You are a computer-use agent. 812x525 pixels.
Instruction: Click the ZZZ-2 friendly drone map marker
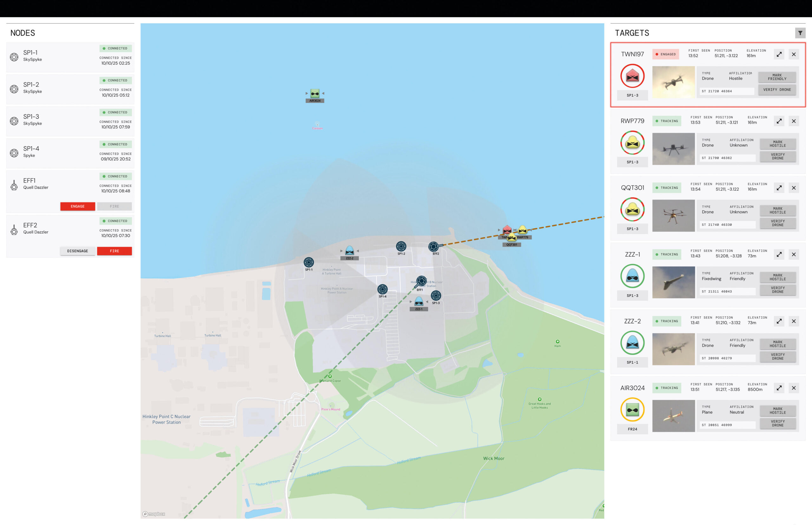tap(350, 251)
